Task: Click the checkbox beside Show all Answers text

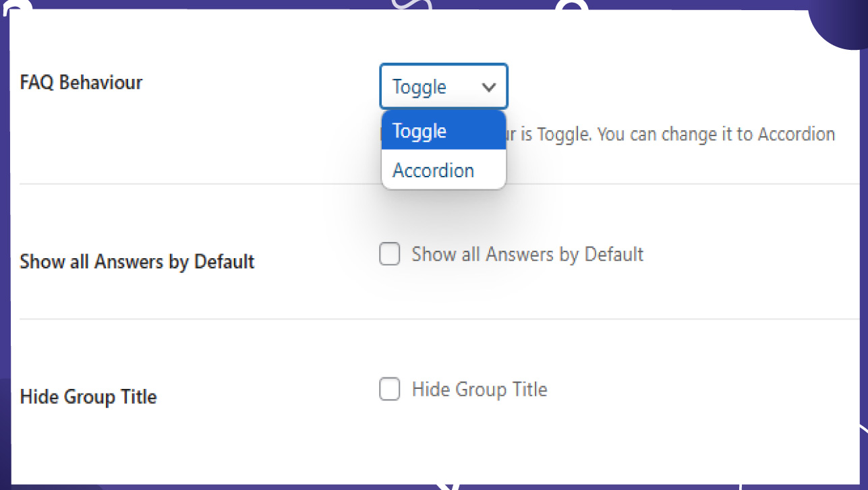Action: click(390, 254)
